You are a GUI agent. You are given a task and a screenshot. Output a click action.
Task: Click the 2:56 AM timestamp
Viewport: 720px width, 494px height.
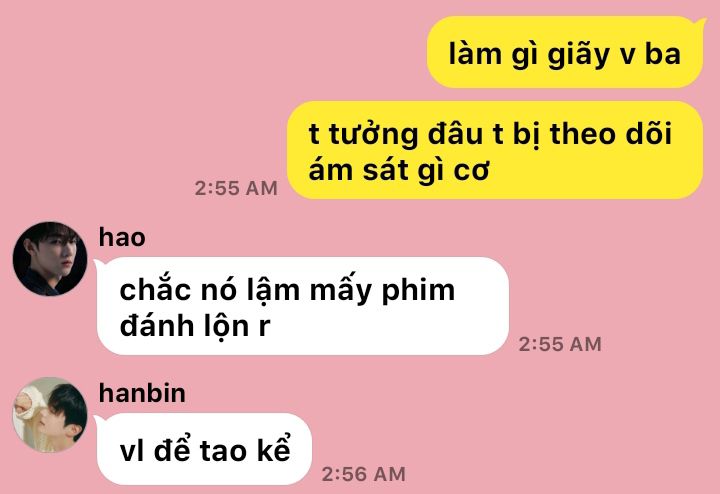[x=363, y=474]
